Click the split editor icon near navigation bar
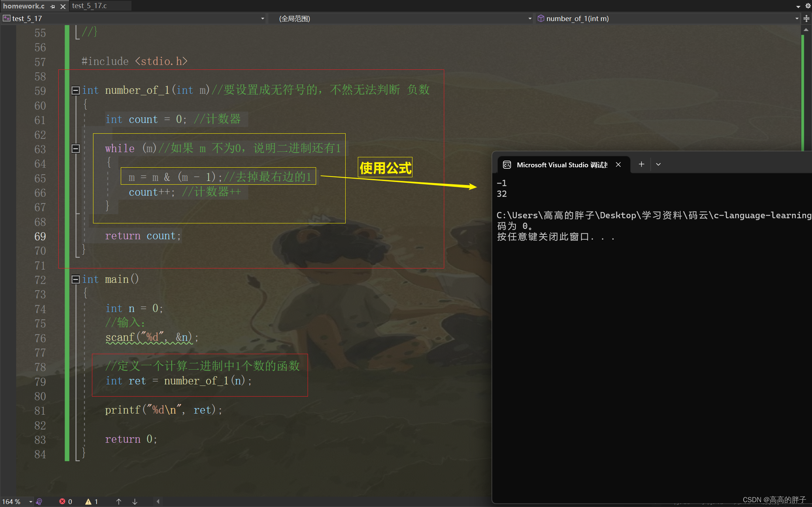This screenshot has height=507, width=812. (806, 18)
